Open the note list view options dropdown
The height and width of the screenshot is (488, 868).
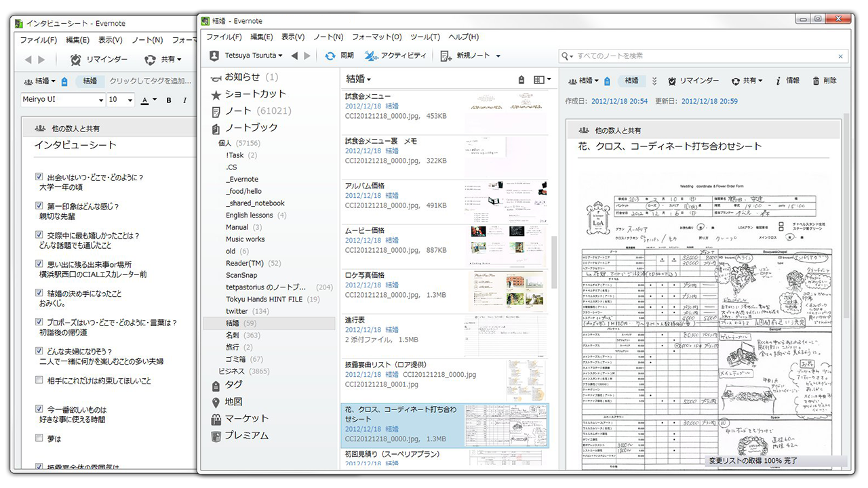tap(542, 79)
